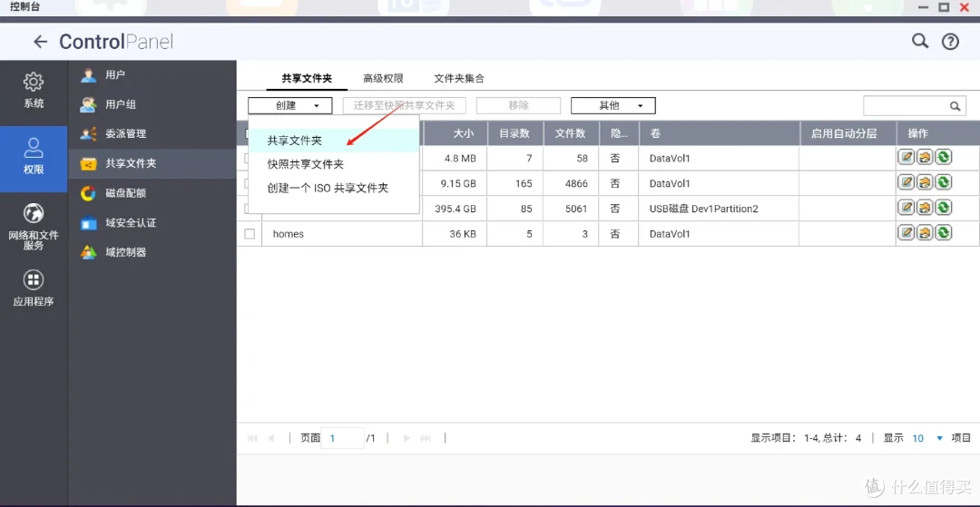
Task: Open the 网络和文件服务 section
Action: click(x=34, y=227)
